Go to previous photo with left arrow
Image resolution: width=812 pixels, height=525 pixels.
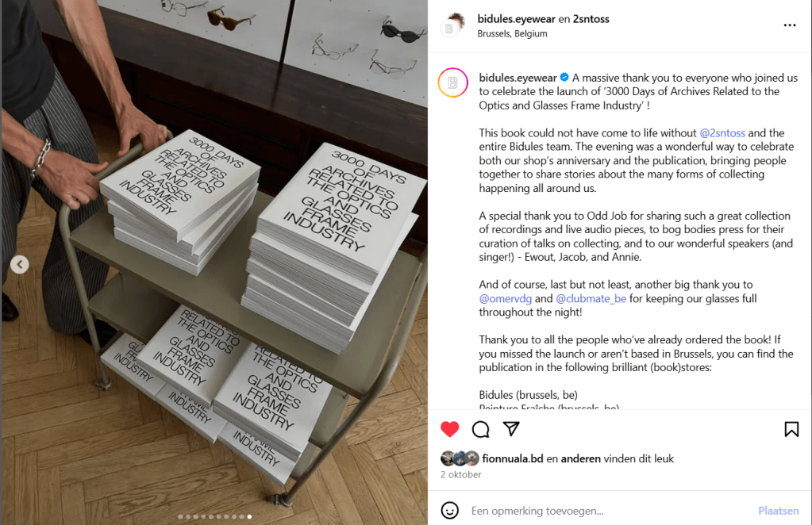[20, 265]
